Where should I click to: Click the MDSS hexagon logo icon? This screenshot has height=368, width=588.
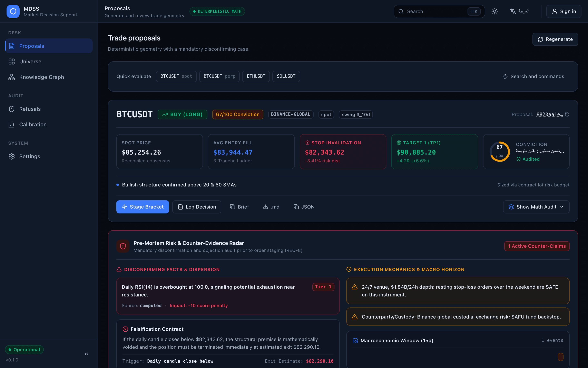click(13, 11)
